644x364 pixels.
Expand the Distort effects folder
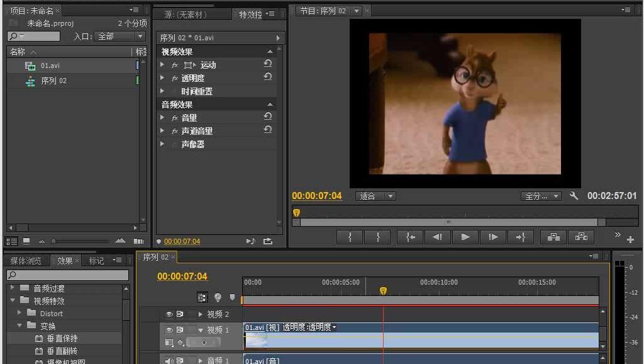point(19,313)
